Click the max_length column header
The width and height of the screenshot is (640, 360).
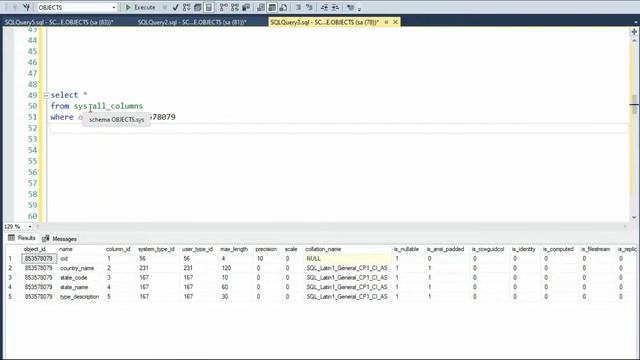234,249
